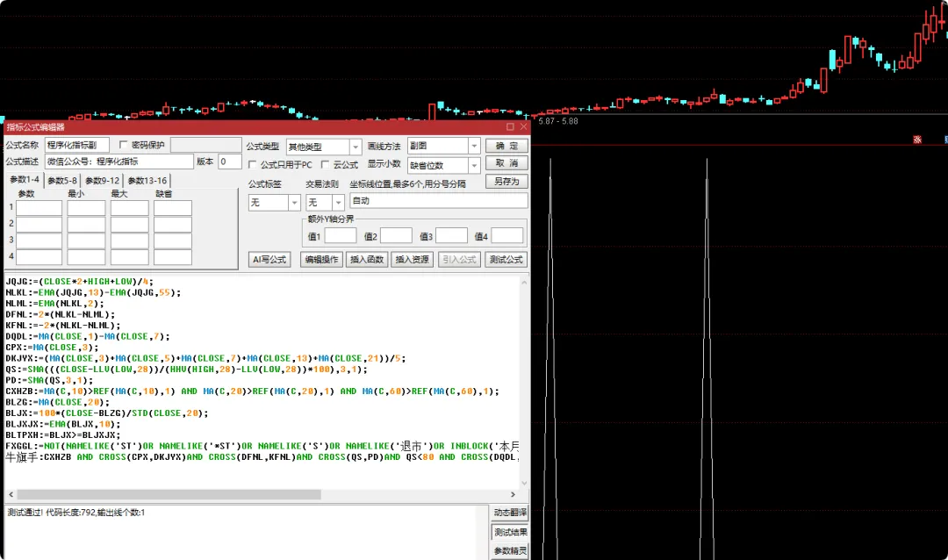Maximize the 指标公式编辑器 window
The width and height of the screenshot is (948, 560).
pos(510,126)
